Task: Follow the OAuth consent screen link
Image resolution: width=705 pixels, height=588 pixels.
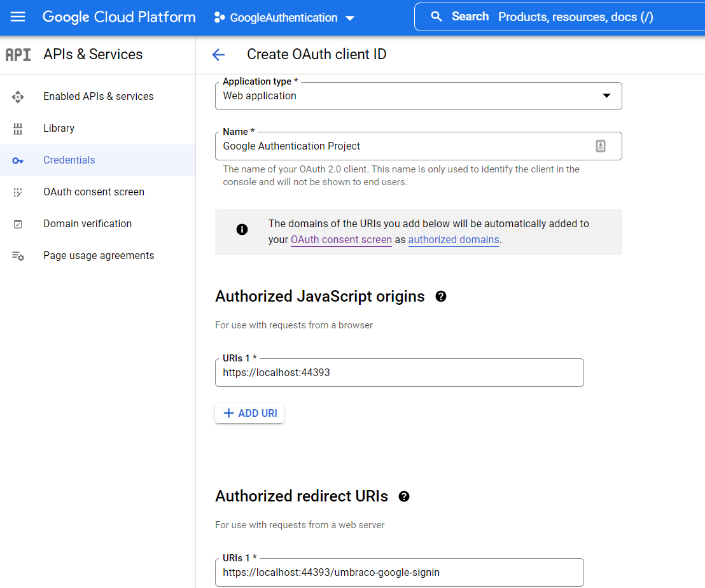Action: 341,240
